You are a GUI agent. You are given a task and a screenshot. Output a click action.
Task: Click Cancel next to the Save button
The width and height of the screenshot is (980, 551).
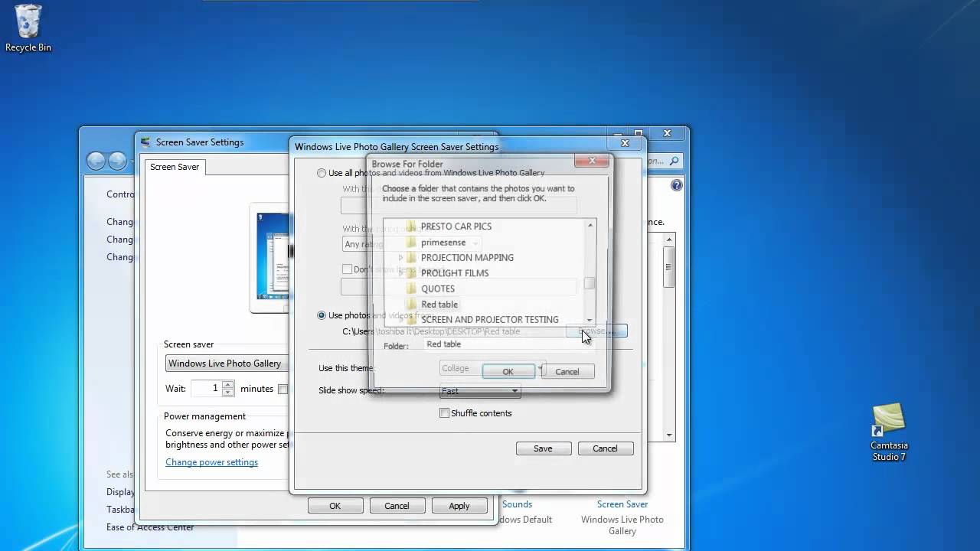[x=605, y=448]
